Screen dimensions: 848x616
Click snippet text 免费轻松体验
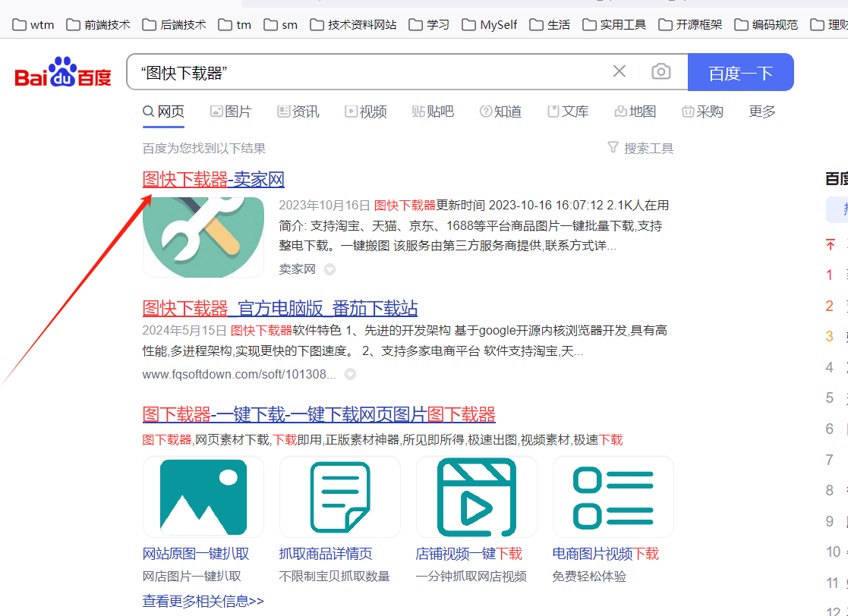pyautogui.click(x=589, y=577)
